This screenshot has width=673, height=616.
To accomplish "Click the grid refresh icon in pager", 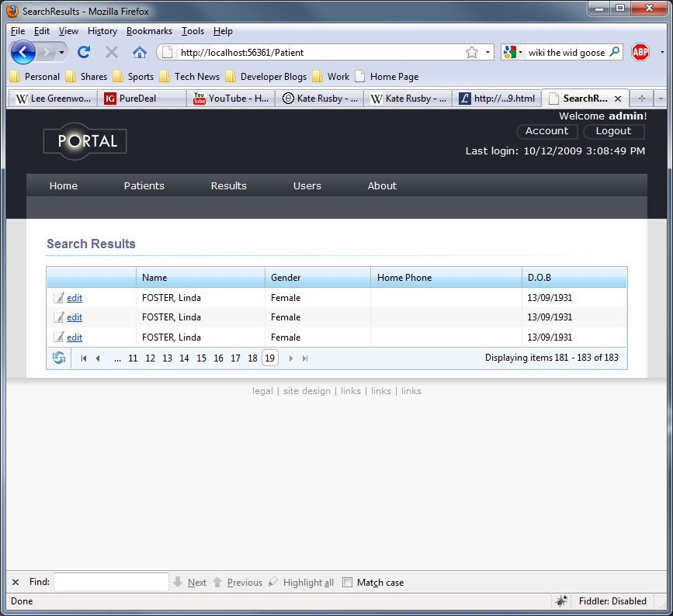I will (x=59, y=358).
